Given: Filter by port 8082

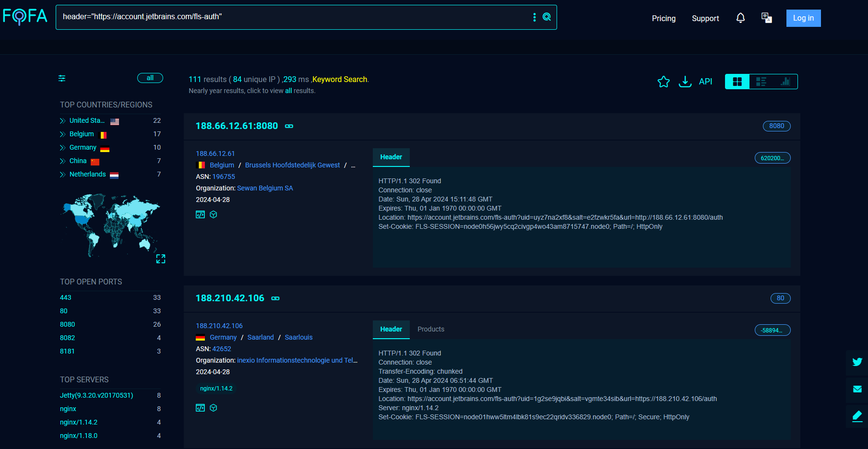Looking at the screenshot, I should pos(67,338).
